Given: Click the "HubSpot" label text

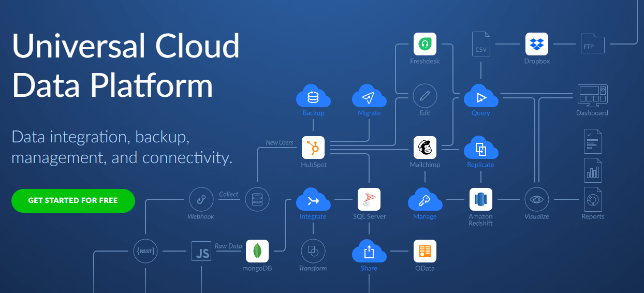Looking at the screenshot, I should (314, 165).
